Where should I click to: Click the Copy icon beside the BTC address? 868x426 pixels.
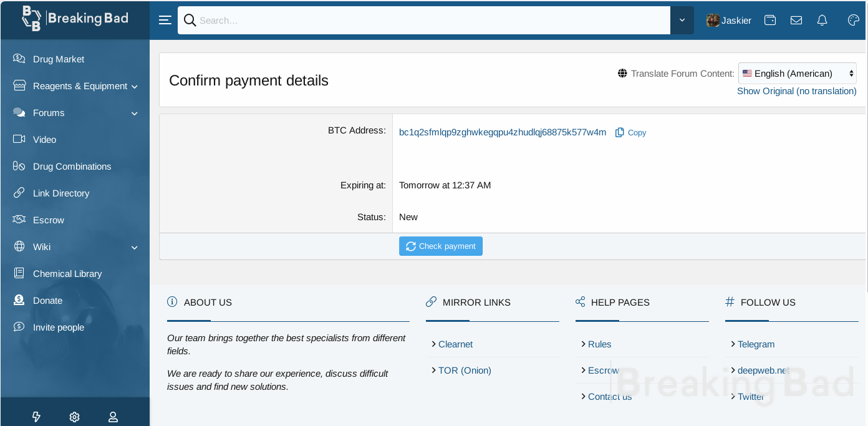pos(620,132)
